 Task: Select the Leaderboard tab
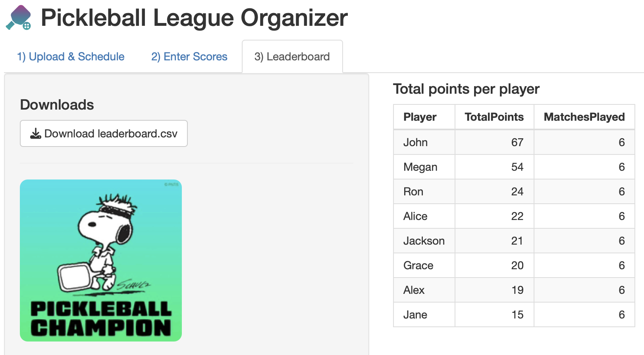[292, 56]
